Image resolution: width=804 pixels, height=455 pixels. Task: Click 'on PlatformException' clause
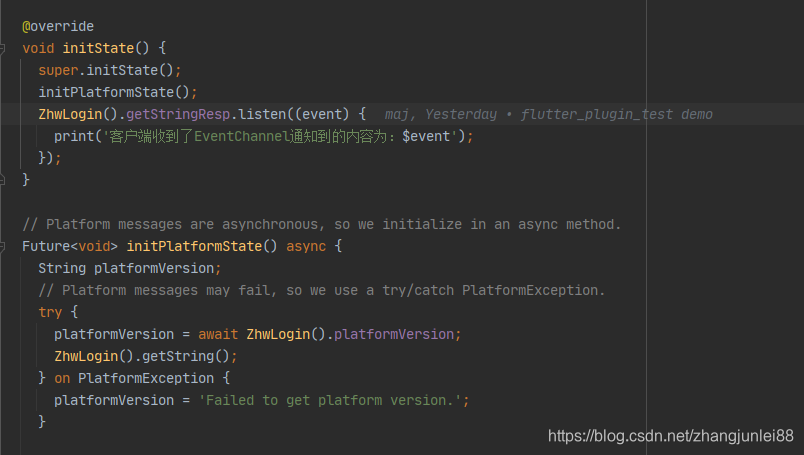(134, 379)
